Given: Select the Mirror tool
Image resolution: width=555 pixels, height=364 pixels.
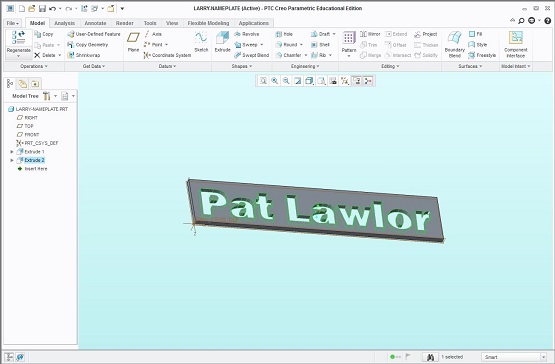Looking at the screenshot, I should tap(370, 34).
